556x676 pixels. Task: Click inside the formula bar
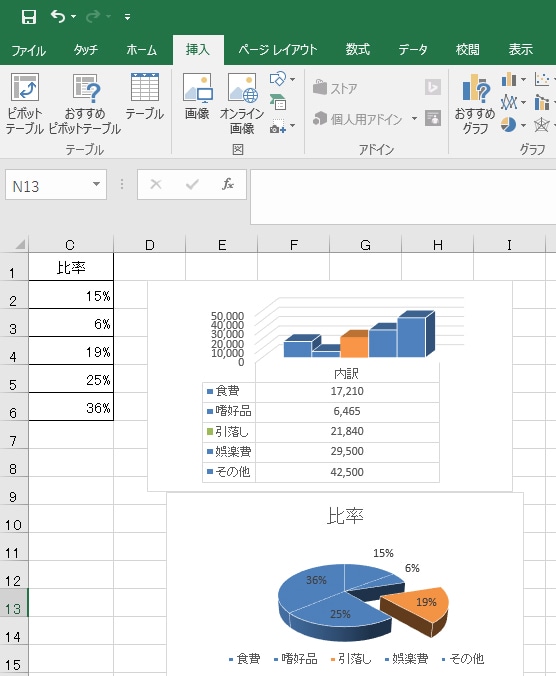coord(403,197)
